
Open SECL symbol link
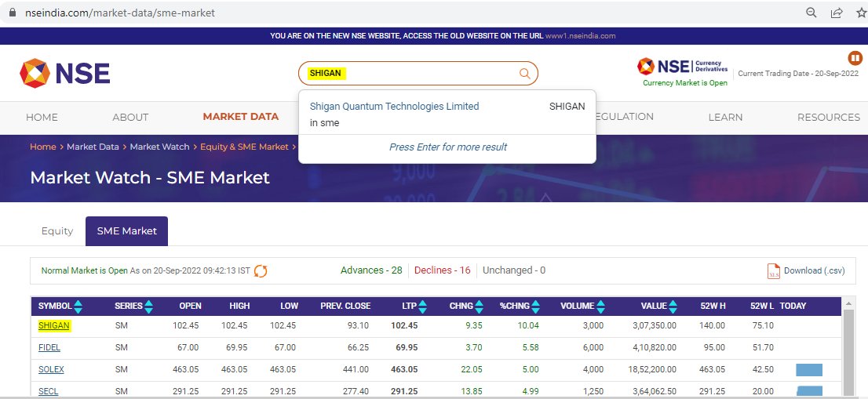[x=48, y=391]
